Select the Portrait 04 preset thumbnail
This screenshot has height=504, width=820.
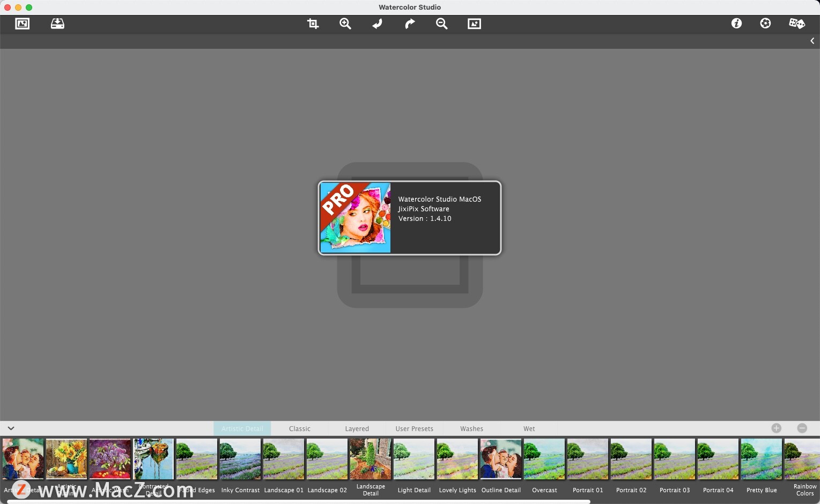(x=718, y=459)
